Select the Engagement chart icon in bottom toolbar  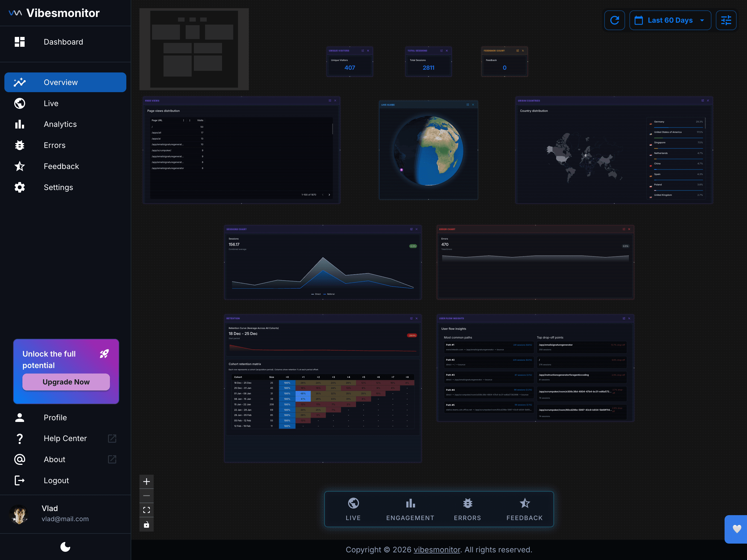[x=410, y=503]
